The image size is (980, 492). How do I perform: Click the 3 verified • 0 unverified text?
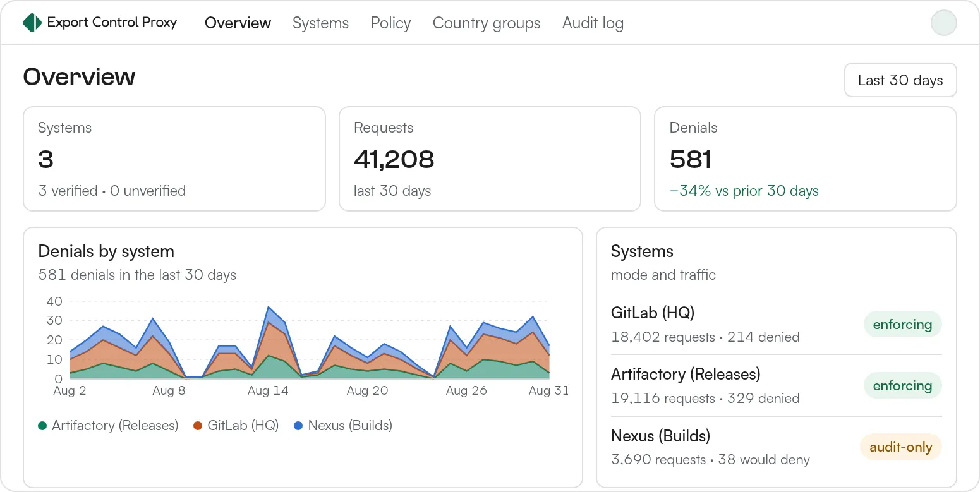112,191
